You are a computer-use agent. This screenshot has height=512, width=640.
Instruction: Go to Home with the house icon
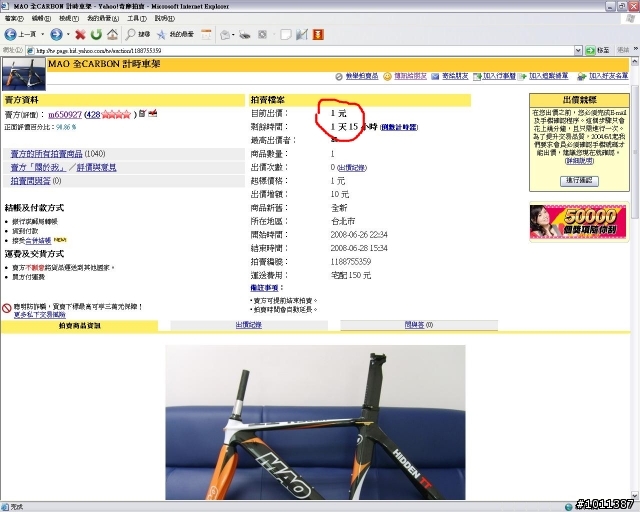(x=112, y=35)
